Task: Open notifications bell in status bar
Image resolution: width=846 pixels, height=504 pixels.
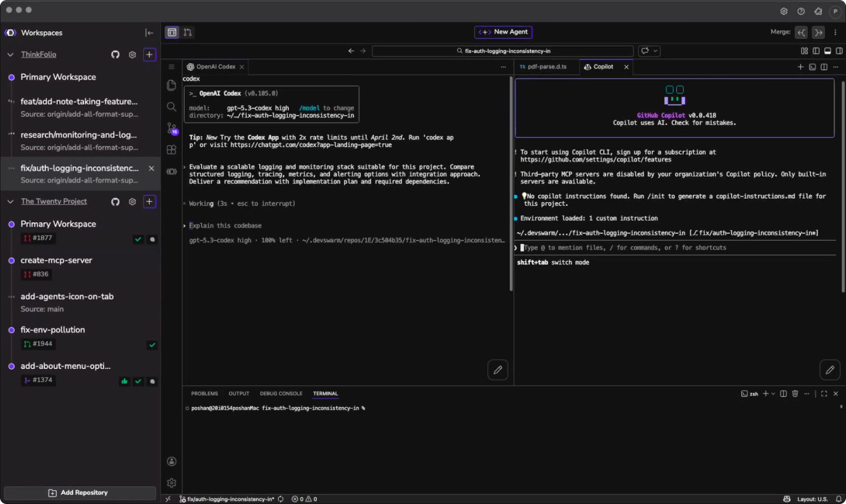Action: click(839, 499)
